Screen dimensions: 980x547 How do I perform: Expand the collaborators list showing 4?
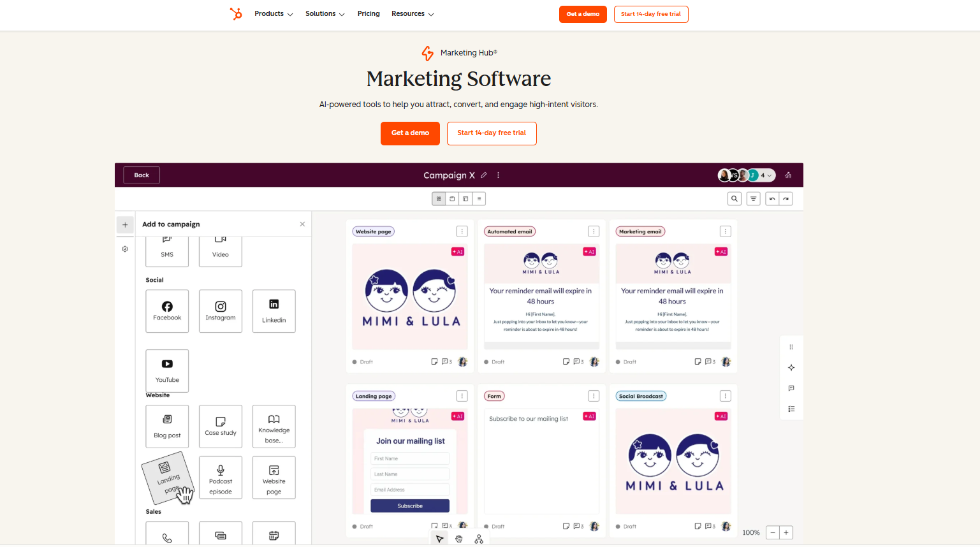[764, 175]
